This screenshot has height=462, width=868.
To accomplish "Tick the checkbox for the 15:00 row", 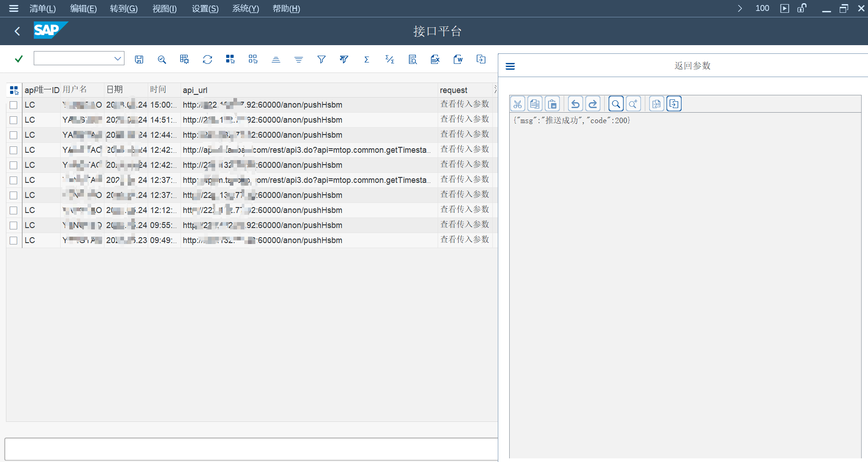I will click(14, 105).
